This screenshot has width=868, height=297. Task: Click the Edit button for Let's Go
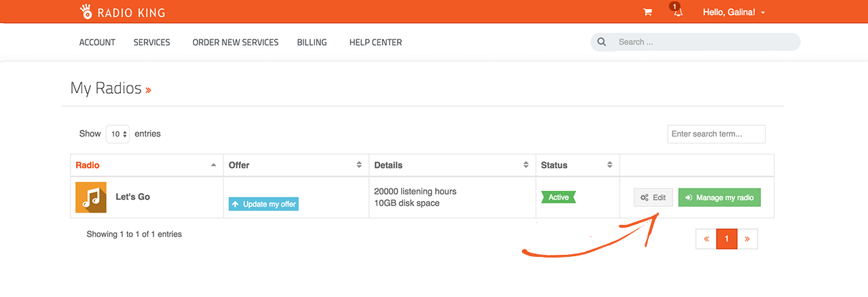[654, 198]
